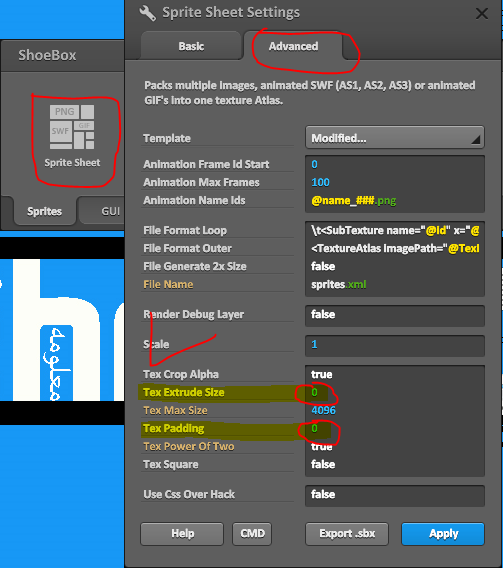Expand the Template dropdown arrow
503x568 pixels.
tap(475, 139)
